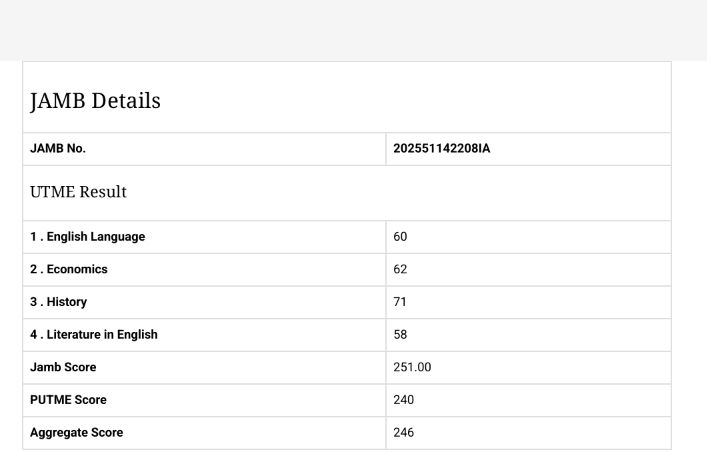Click the PUTME Score label cell

point(69,400)
